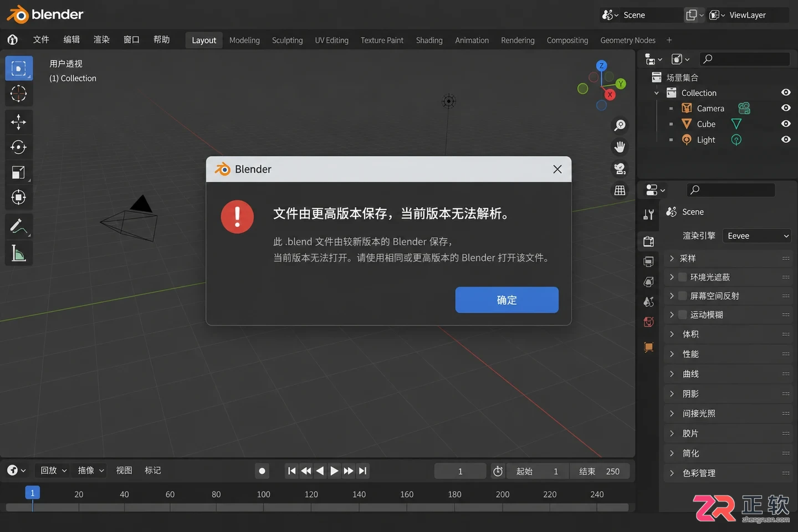Select the Move tool
The image size is (798, 532).
tap(19, 122)
